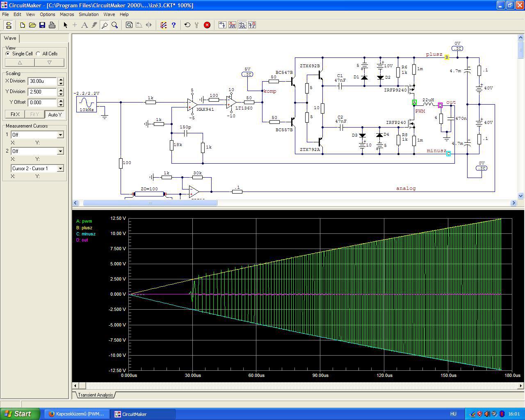This screenshot has height=420, width=525.
Task: Click the Save file toolbar icon
Action: 42,25
